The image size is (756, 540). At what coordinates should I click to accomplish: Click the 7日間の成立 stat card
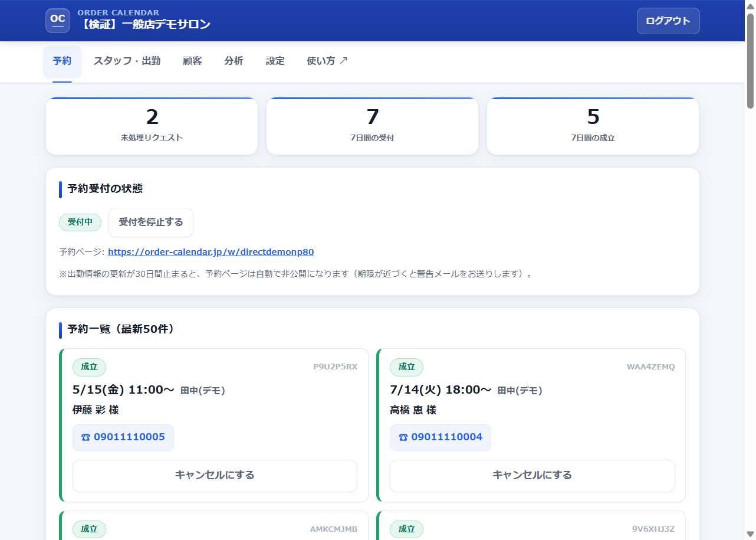coord(593,126)
